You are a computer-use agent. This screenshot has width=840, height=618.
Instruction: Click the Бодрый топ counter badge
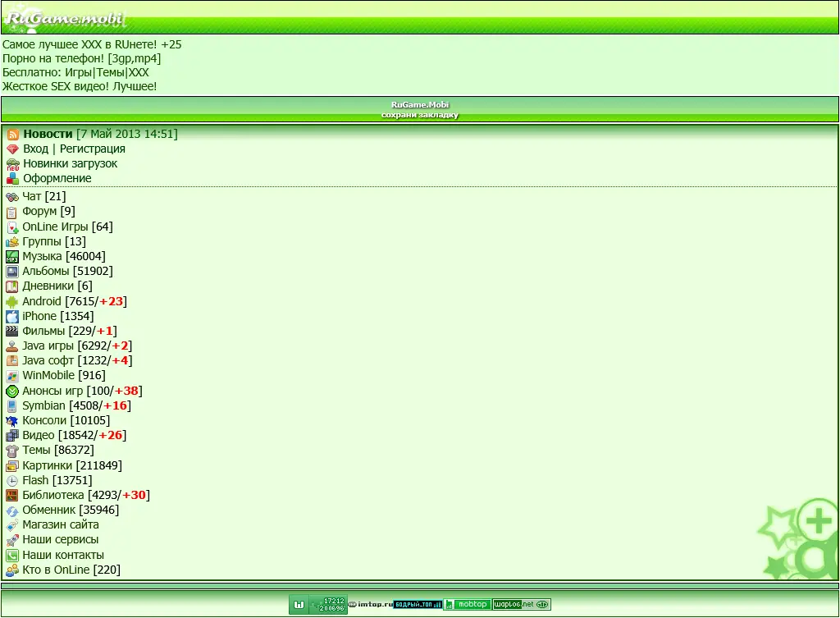click(x=418, y=605)
